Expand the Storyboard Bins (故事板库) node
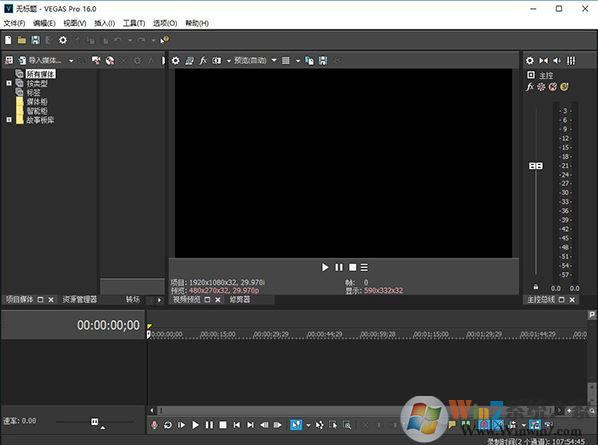The height and width of the screenshot is (445, 598). click(9, 120)
